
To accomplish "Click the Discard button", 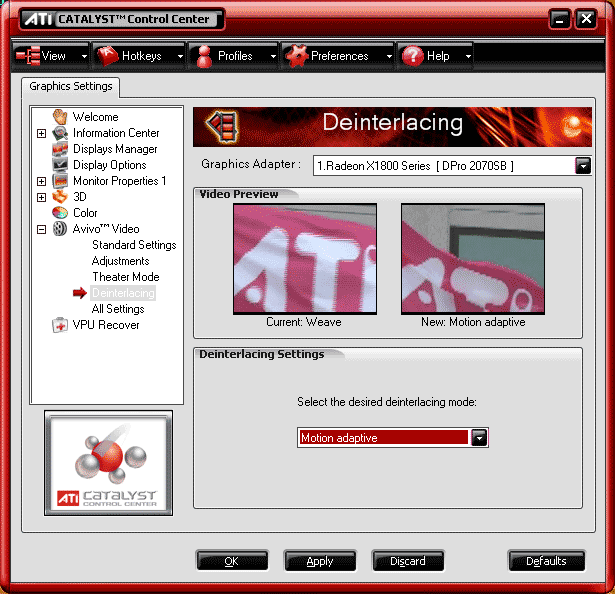I will pos(408,561).
